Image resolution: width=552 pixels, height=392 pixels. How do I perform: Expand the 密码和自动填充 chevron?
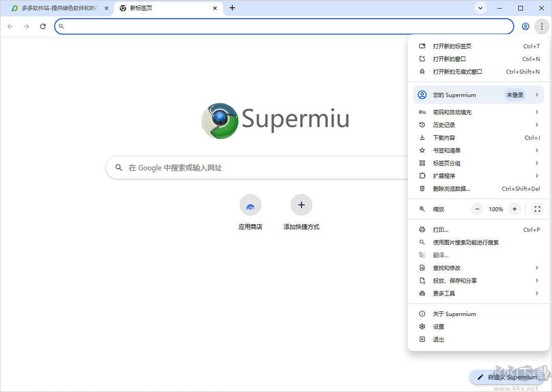click(x=537, y=112)
